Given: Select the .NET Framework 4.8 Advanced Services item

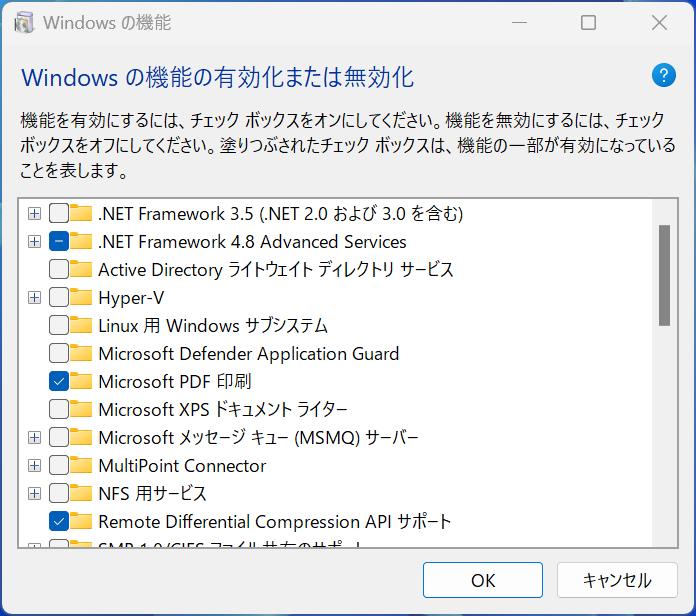Looking at the screenshot, I should 252,242.
